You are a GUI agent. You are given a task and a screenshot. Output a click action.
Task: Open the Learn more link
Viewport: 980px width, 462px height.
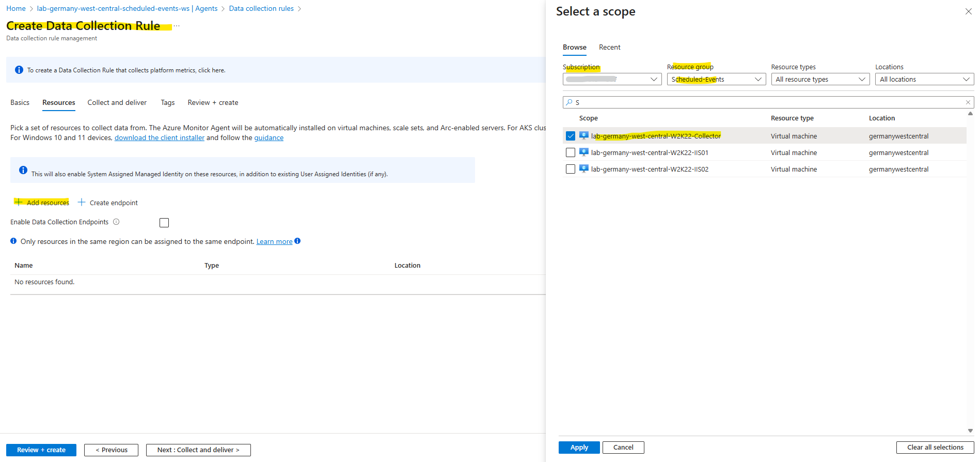(275, 241)
